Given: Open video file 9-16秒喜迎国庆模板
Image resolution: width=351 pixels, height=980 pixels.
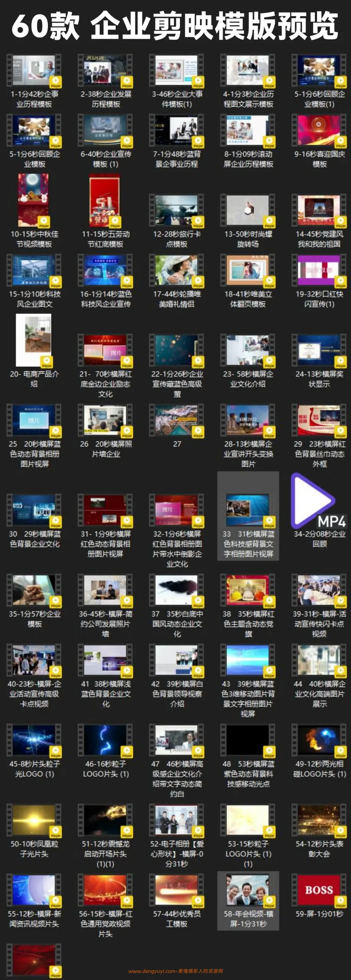Looking at the screenshot, I should [319, 131].
